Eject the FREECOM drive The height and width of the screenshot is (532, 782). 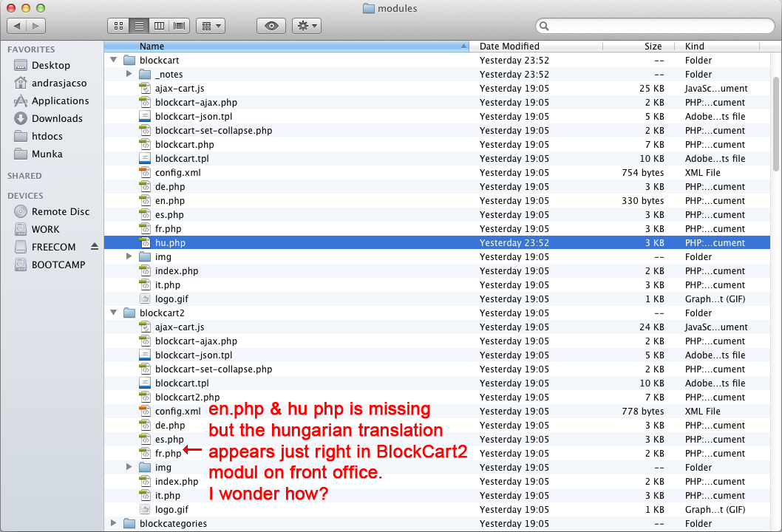pos(95,246)
